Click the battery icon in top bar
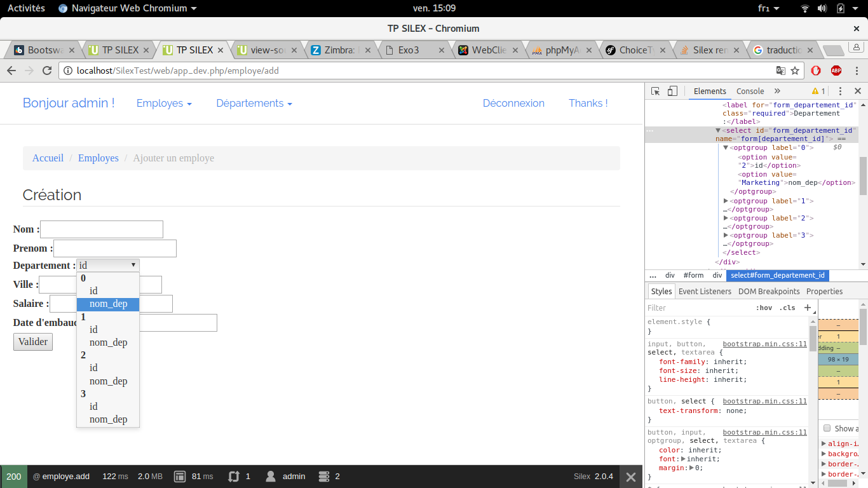 [841, 8]
